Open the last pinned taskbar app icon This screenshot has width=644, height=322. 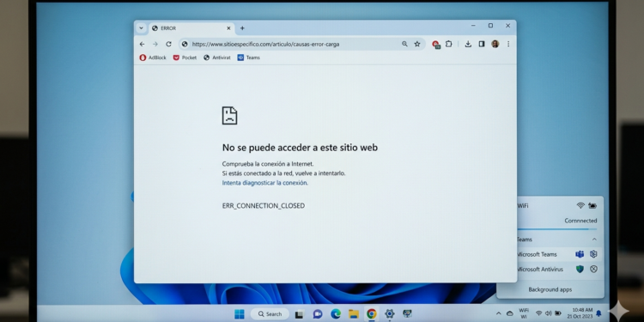click(x=407, y=314)
